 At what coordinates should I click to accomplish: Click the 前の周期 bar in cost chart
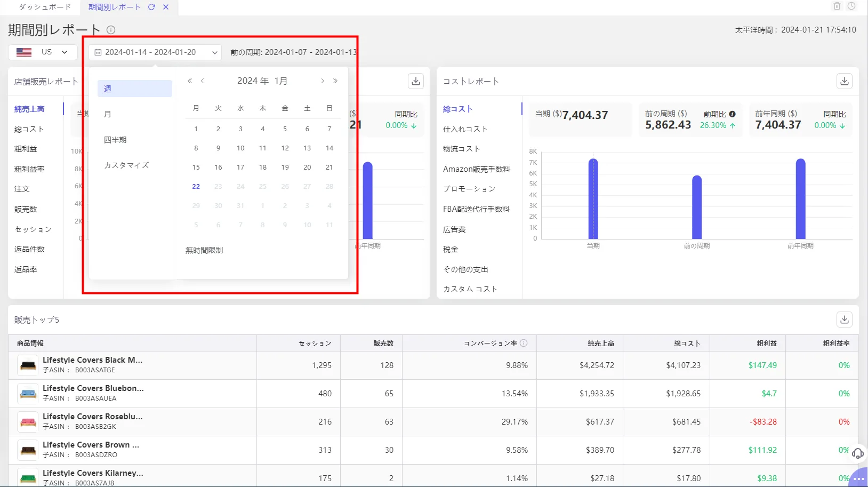[x=697, y=207]
